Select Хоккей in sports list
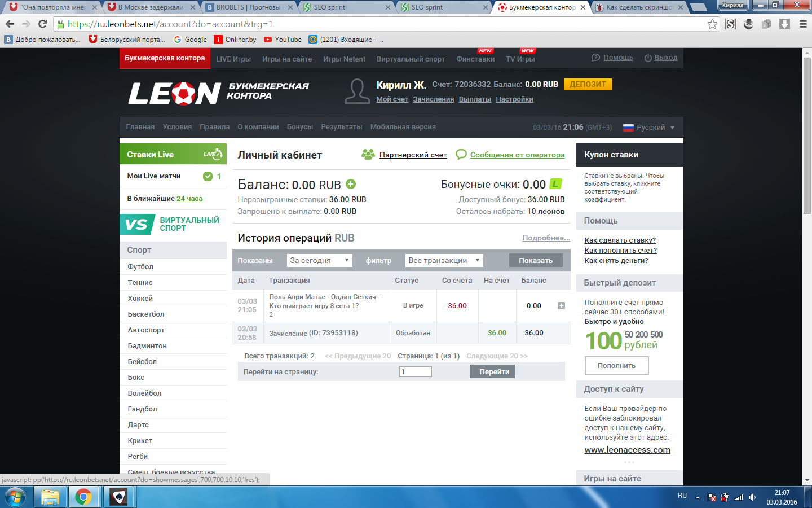Viewport: 812px width, 508px height. pos(173,298)
